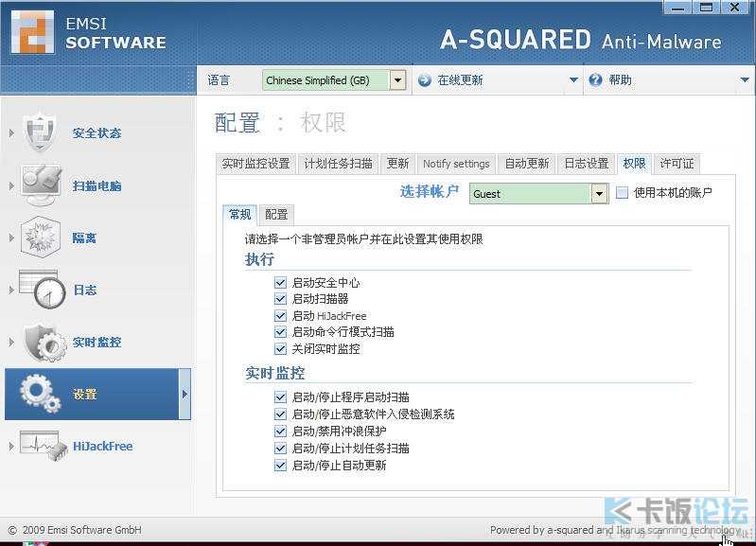Click the settings gears icon
756x546 pixels.
(40, 394)
